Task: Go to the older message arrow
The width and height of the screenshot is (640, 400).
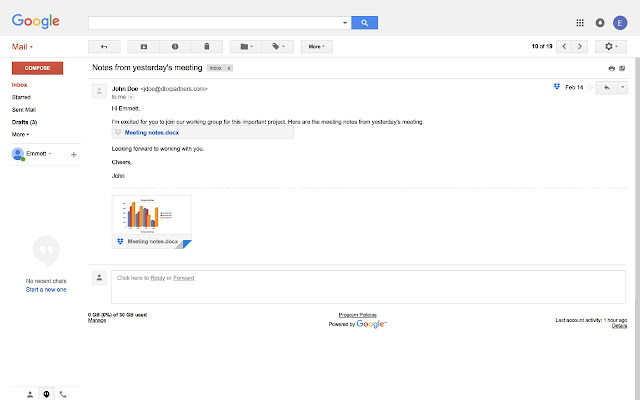Action: [580, 47]
